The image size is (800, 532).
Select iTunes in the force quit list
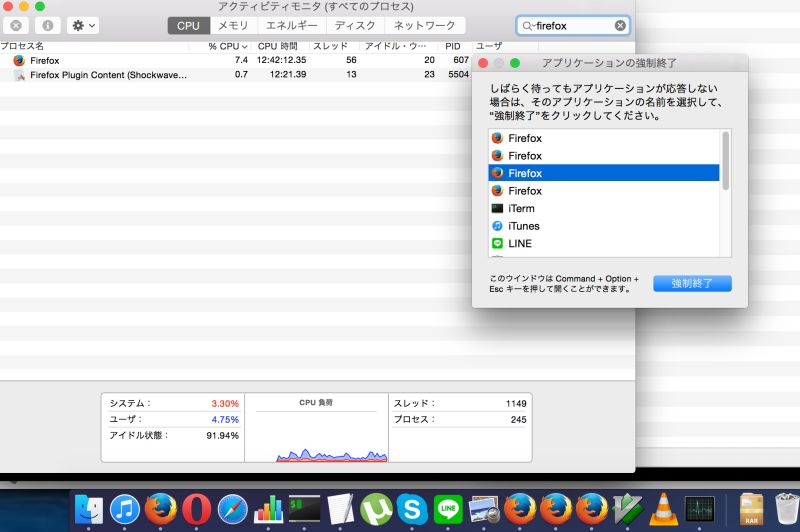pyautogui.click(x=604, y=225)
